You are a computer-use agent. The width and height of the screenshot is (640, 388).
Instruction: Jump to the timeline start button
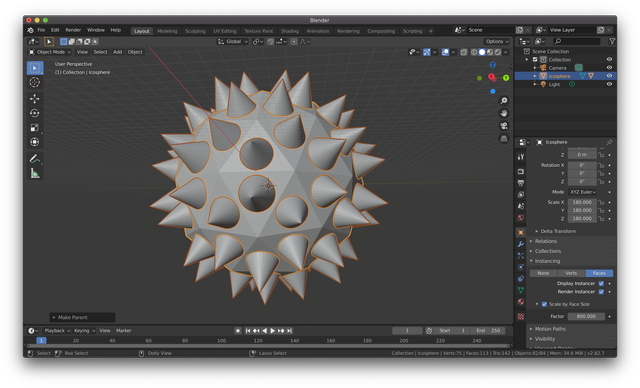pos(248,331)
